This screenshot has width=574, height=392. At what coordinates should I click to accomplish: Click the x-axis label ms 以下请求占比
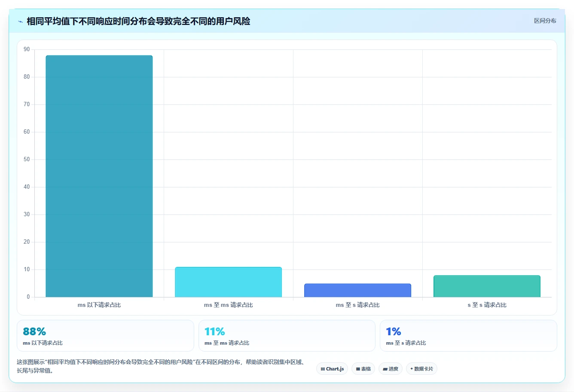99,305
